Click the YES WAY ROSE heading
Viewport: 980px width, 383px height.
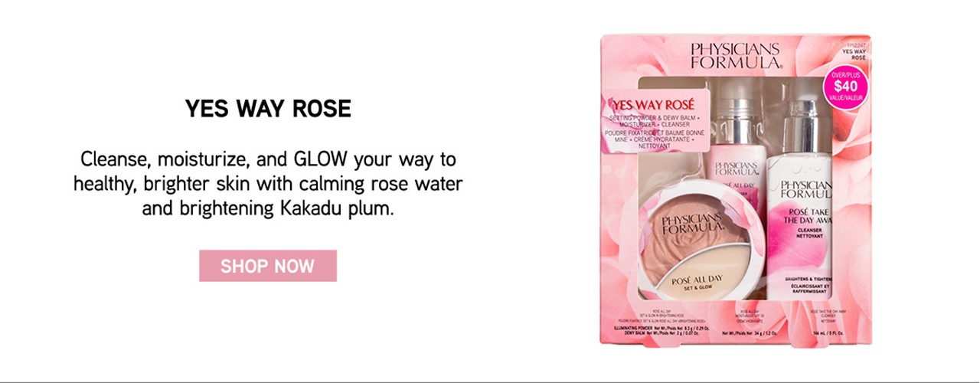[x=268, y=109]
